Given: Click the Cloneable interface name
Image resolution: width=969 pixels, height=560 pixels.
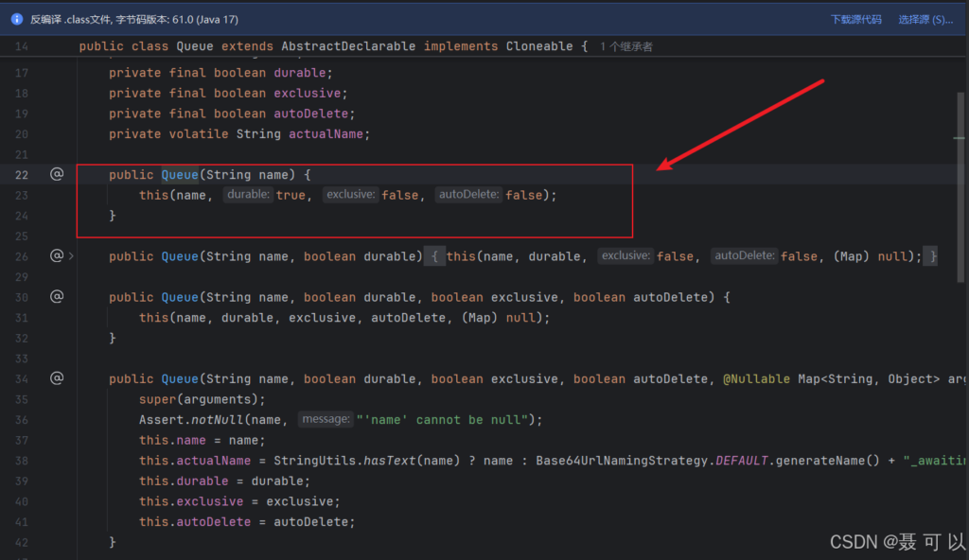Looking at the screenshot, I should (x=539, y=46).
